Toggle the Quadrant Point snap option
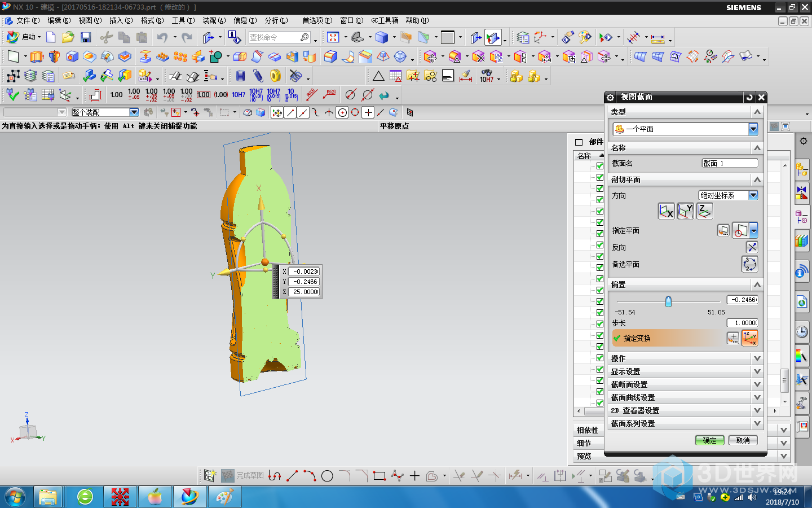The image size is (812, 508). coord(355,112)
